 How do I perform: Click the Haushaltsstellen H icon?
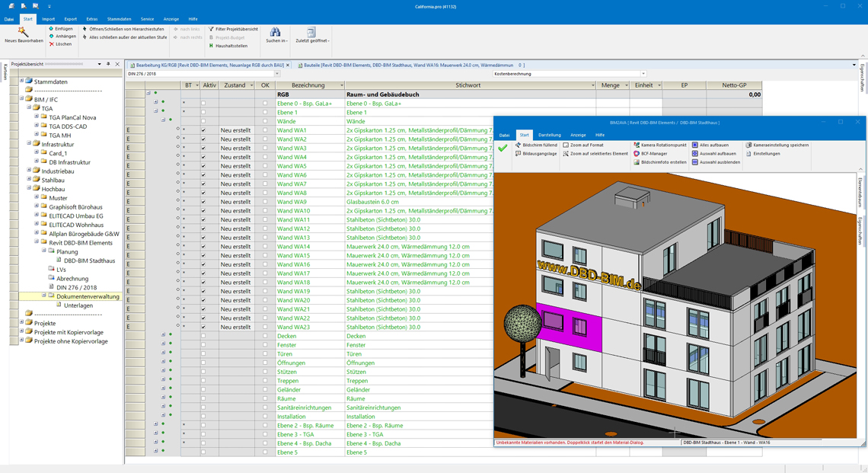[x=211, y=46]
